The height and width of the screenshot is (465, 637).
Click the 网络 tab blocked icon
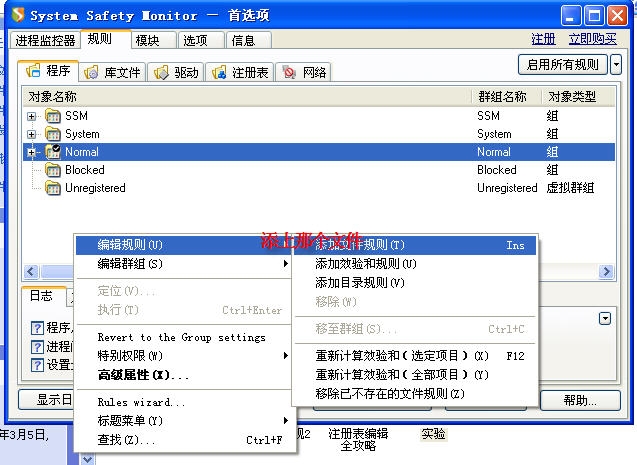tap(289, 73)
